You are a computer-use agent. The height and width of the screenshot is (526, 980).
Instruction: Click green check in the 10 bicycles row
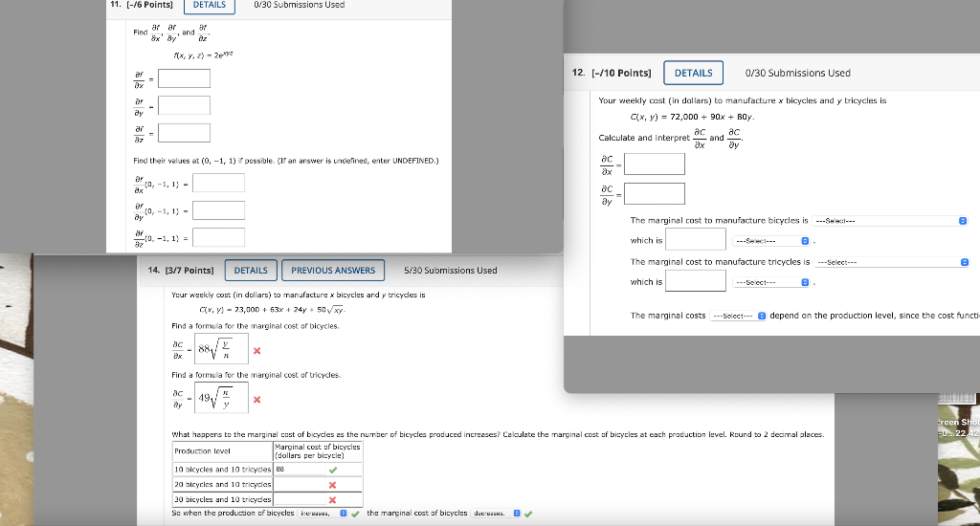pos(332,470)
